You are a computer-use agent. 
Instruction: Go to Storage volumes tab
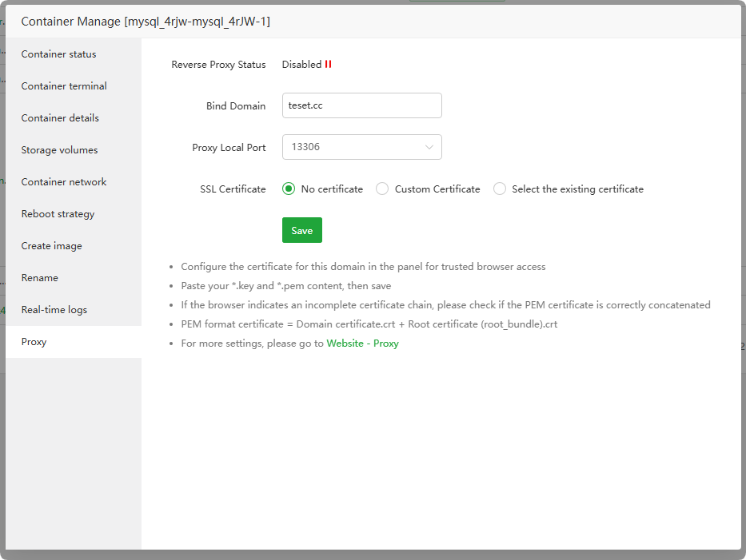tap(60, 150)
